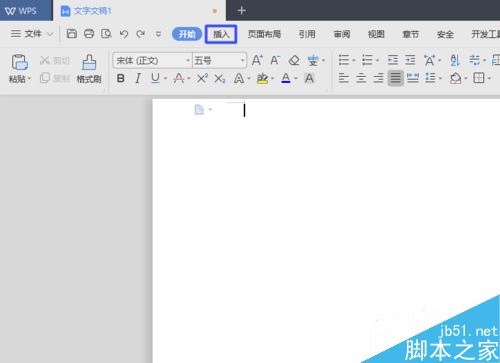This screenshot has width=500, height=363.
Task: Click the phonetic guide (变) icon
Action: pos(313,60)
